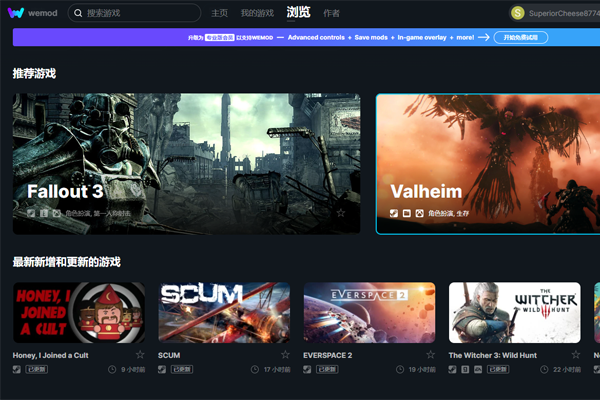Open The Witcher 3: Wild Hunt thumbnail
Screen dimensions: 600x400
tap(514, 312)
